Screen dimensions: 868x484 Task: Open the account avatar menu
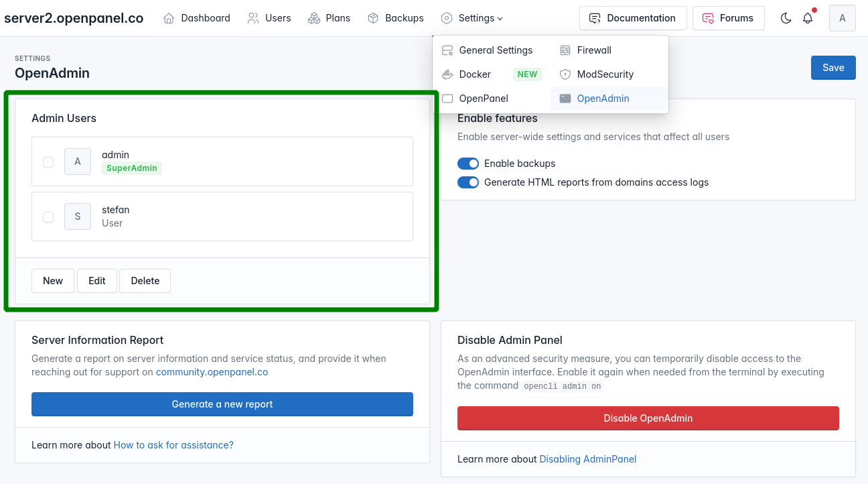pos(842,18)
